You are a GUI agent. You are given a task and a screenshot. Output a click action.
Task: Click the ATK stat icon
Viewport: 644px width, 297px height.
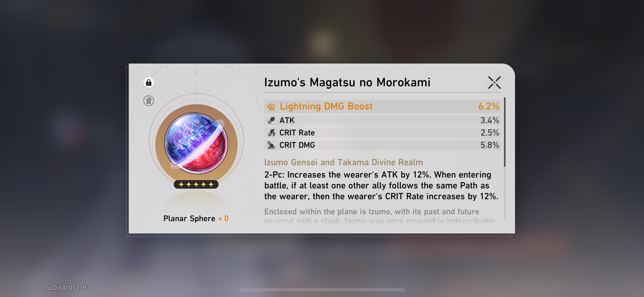[x=271, y=120]
